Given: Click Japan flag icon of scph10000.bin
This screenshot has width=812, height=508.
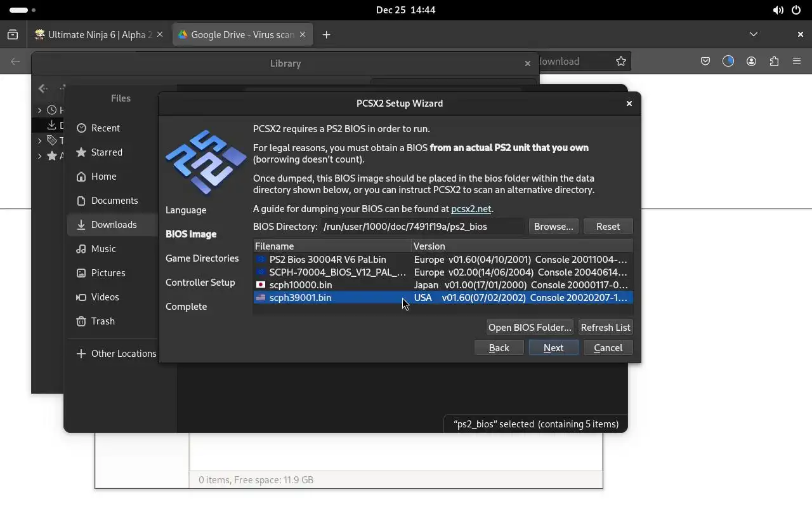Looking at the screenshot, I should (x=261, y=284).
